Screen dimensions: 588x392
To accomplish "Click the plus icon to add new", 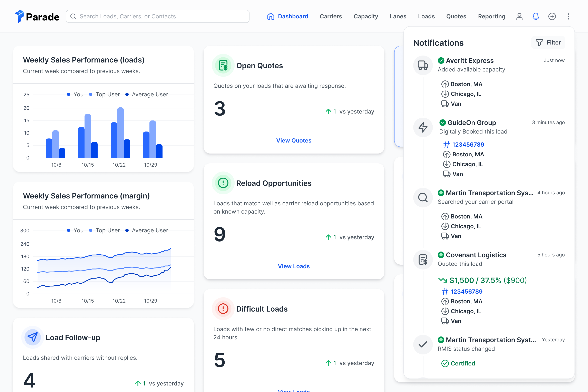I will 552,16.
